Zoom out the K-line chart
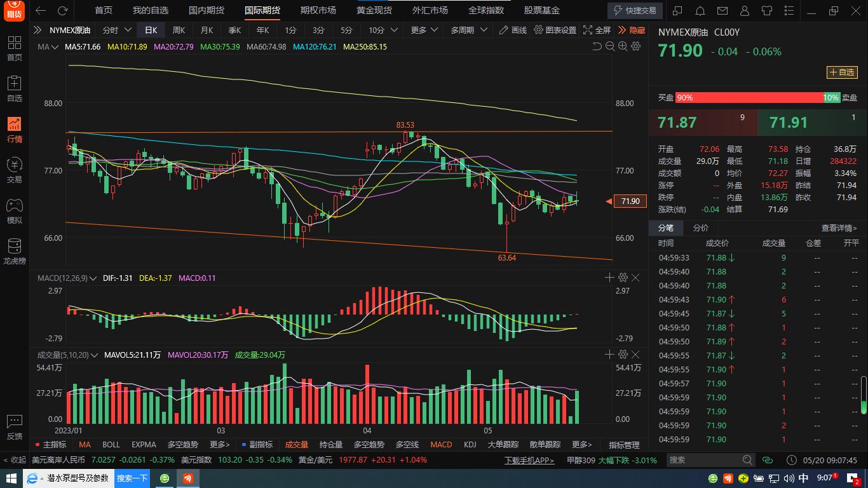Screen dimensions: 868x488 (x=610, y=46)
